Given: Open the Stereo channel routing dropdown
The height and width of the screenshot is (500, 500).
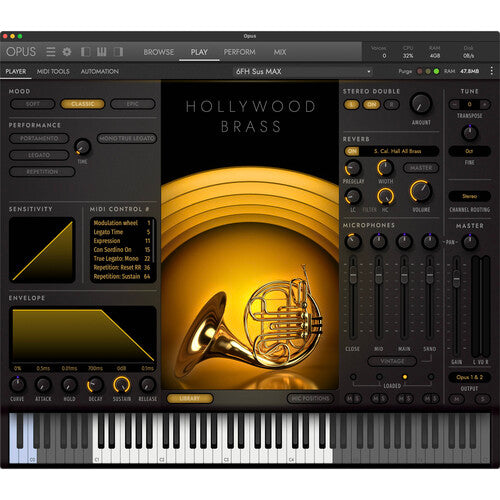Looking at the screenshot, I should tap(469, 196).
